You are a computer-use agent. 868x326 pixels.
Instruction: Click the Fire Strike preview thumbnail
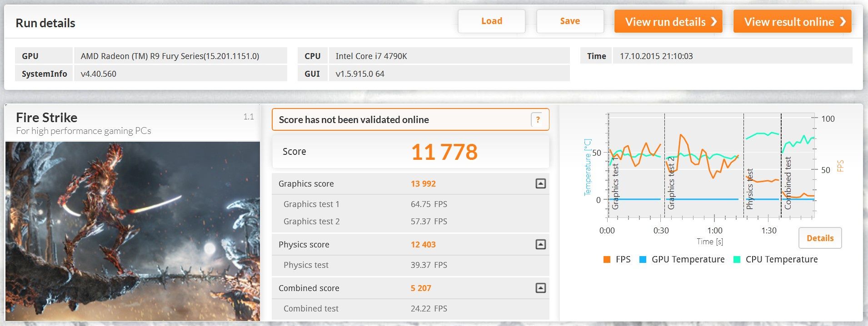(x=133, y=231)
